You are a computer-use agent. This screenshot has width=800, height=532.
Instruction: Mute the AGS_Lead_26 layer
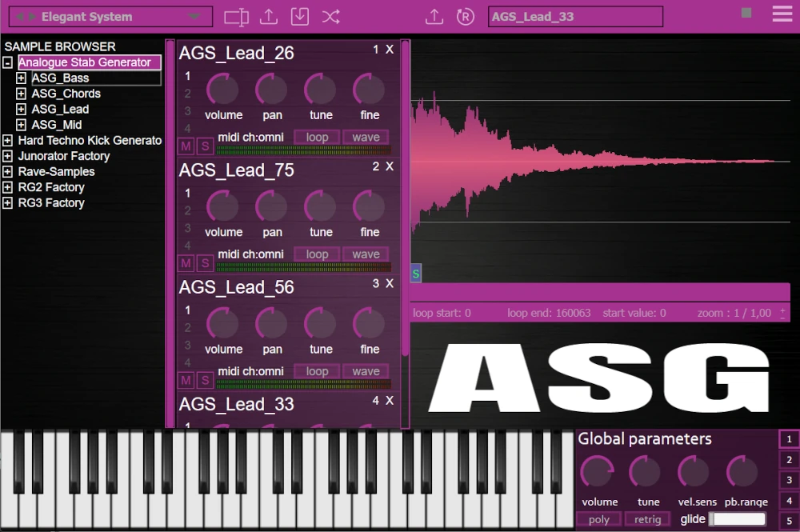[186, 146]
